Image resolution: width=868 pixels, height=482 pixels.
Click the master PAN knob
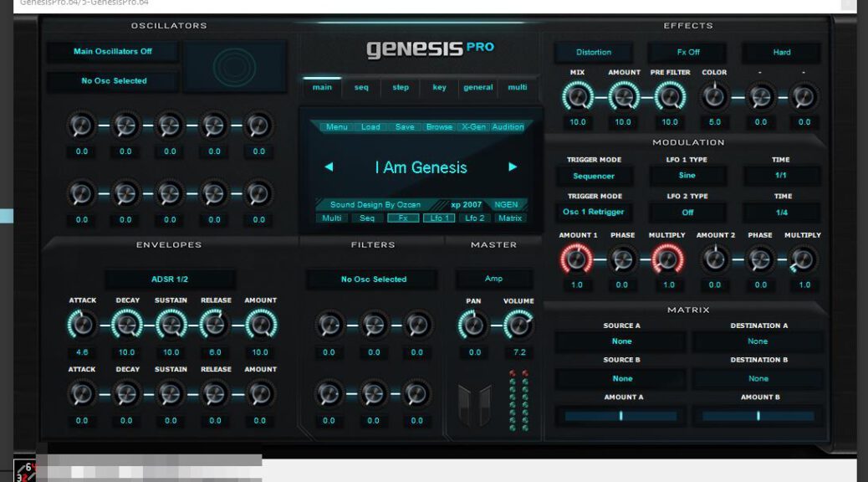pos(473,325)
